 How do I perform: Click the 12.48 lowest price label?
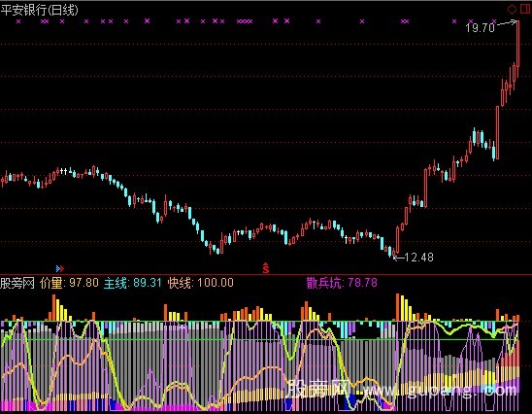419,258
